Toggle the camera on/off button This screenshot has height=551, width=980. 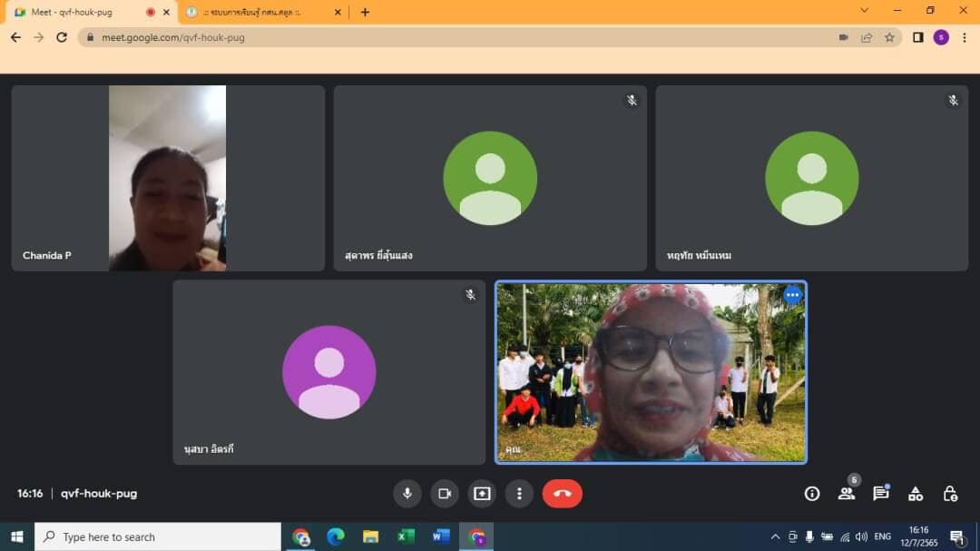445,494
